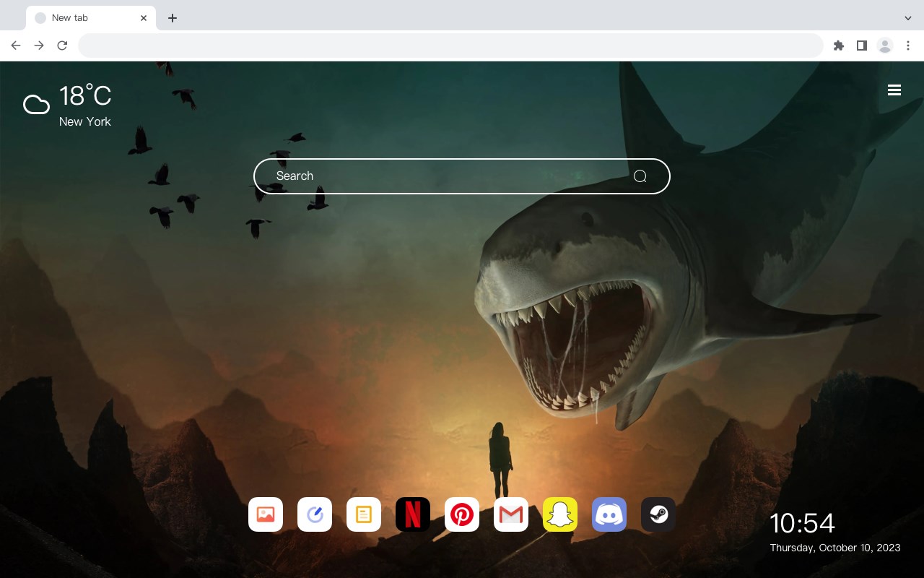Close the New tab tab
Screen dimensions: 924x578
pos(144,18)
